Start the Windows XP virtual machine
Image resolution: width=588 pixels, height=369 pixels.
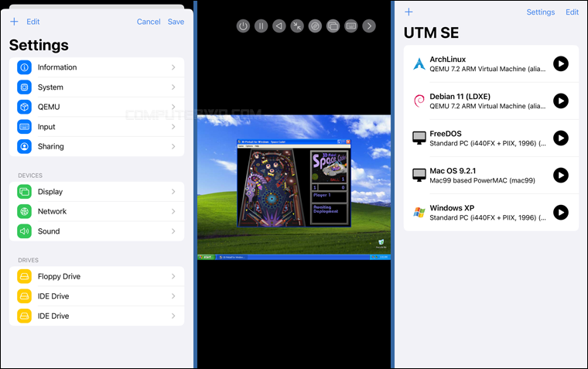tap(561, 212)
